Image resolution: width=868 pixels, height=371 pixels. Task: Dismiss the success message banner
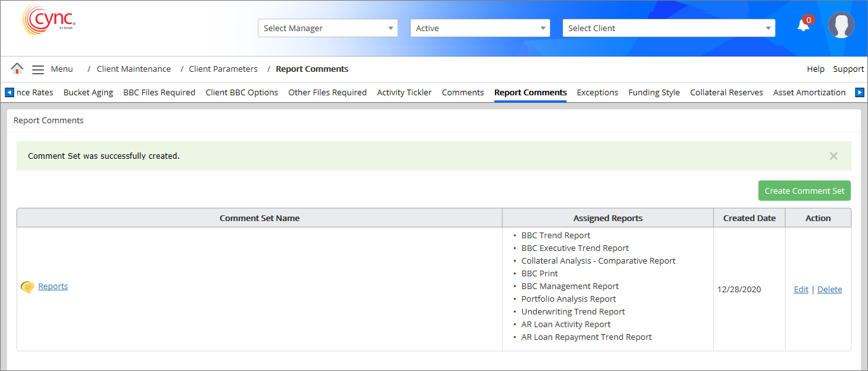pos(833,156)
